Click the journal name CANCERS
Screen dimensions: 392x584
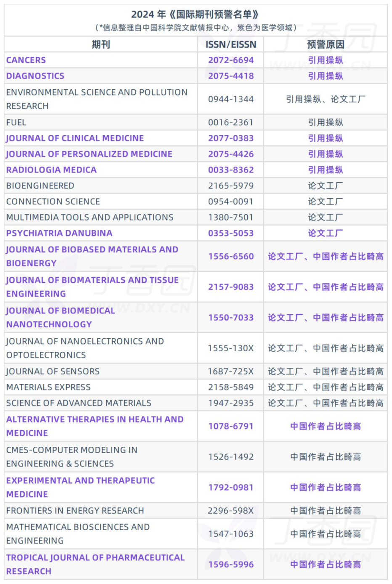coord(26,60)
